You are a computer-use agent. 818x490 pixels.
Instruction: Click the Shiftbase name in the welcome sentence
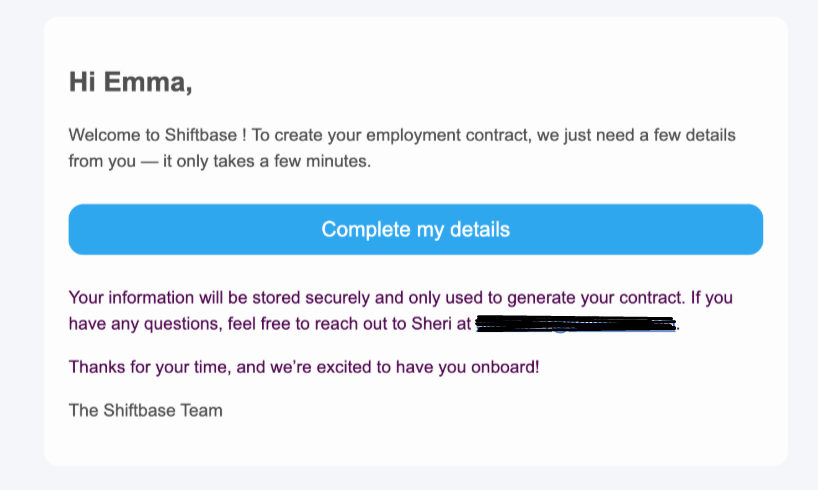point(201,135)
